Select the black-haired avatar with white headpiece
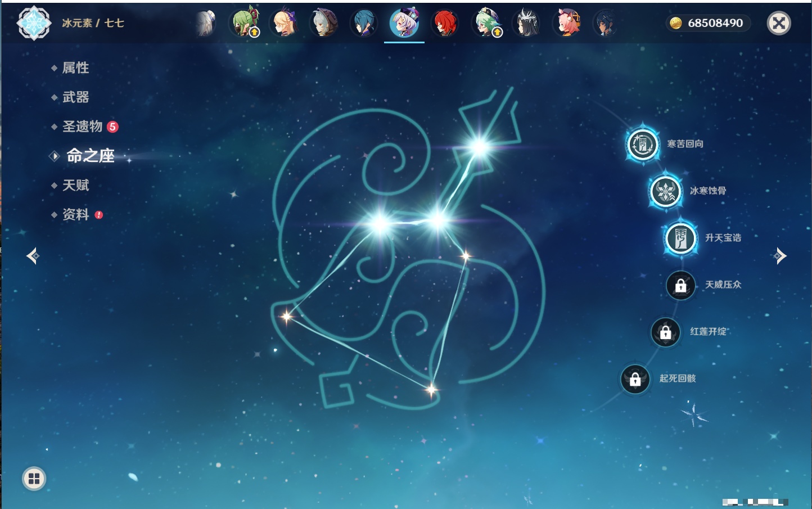Screen dimensions: 812x509 pos(527,23)
